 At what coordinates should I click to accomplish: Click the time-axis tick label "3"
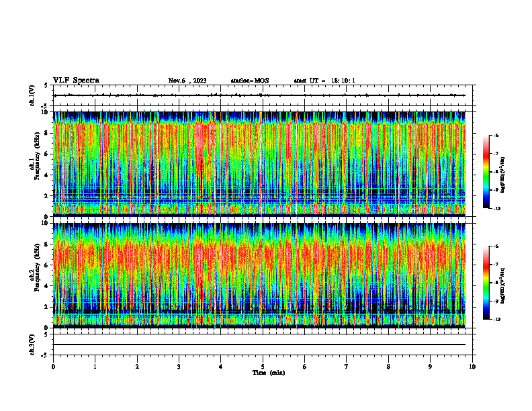click(179, 367)
